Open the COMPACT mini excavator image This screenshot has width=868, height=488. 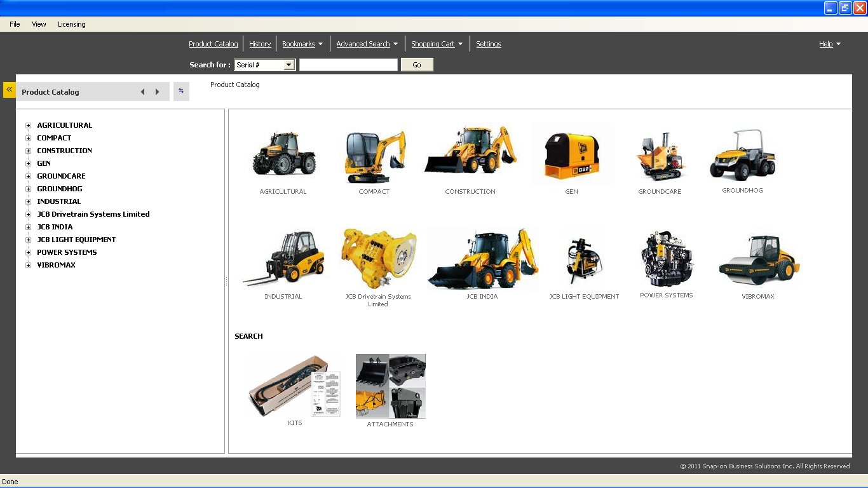click(374, 156)
